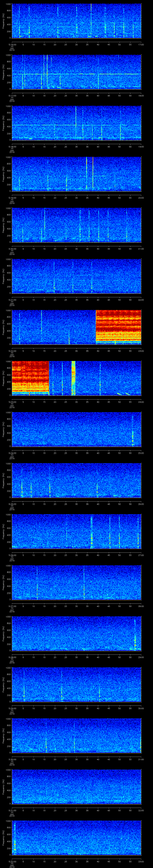Screen dimensions: 153x868
Task: Click the '24:00' end time label
Action: tap(141, 402)
